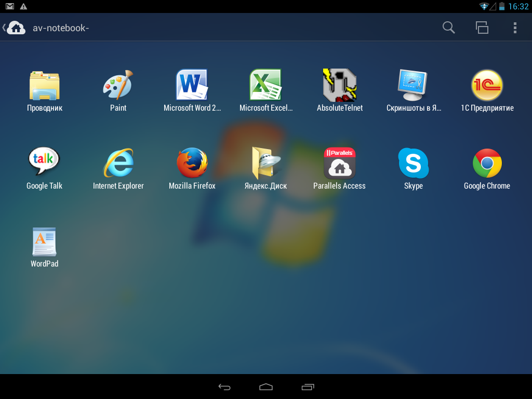Open the Microsoft Word icon
This screenshot has height=399, width=532.
(x=192, y=85)
